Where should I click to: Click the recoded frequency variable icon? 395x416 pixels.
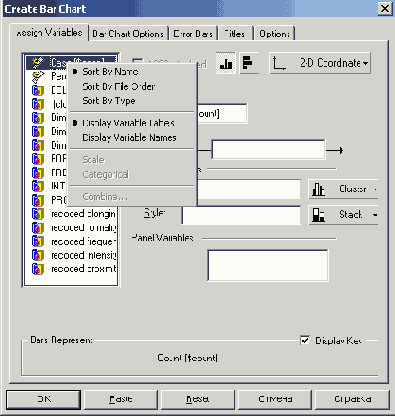[38, 241]
